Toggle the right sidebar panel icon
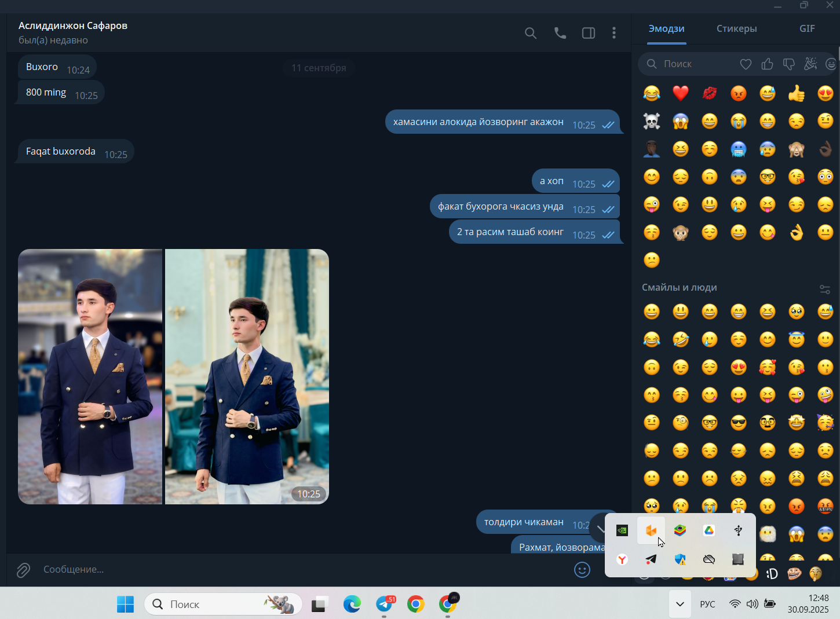The image size is (840, 619). coord(589,33)
